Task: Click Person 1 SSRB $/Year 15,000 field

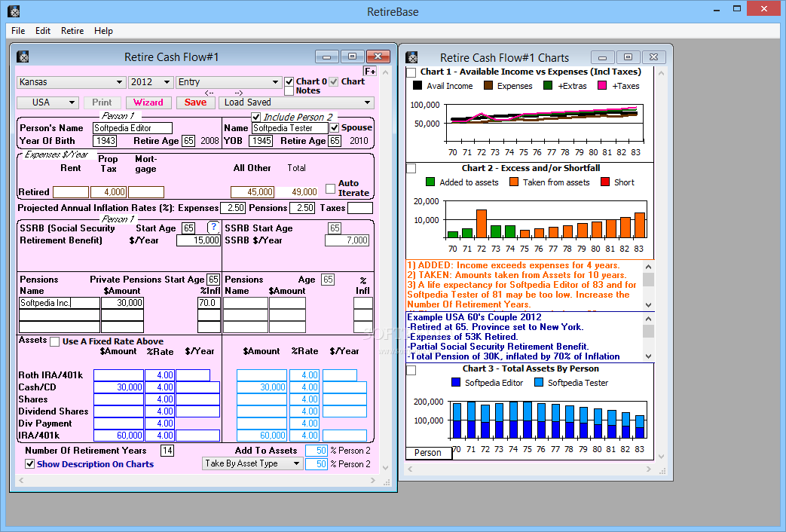Action: pyautogui.click(x=198, y=240)
